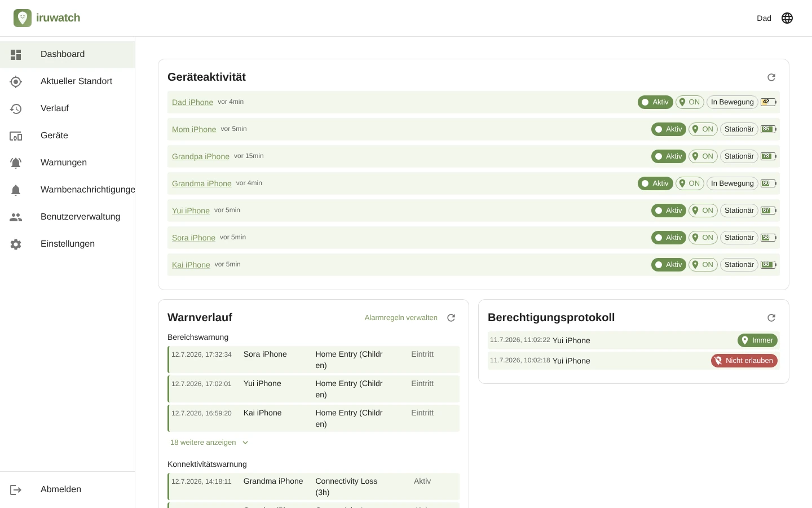
Task: Click the iruwatch logo icon
Action: tap(23, 18)
